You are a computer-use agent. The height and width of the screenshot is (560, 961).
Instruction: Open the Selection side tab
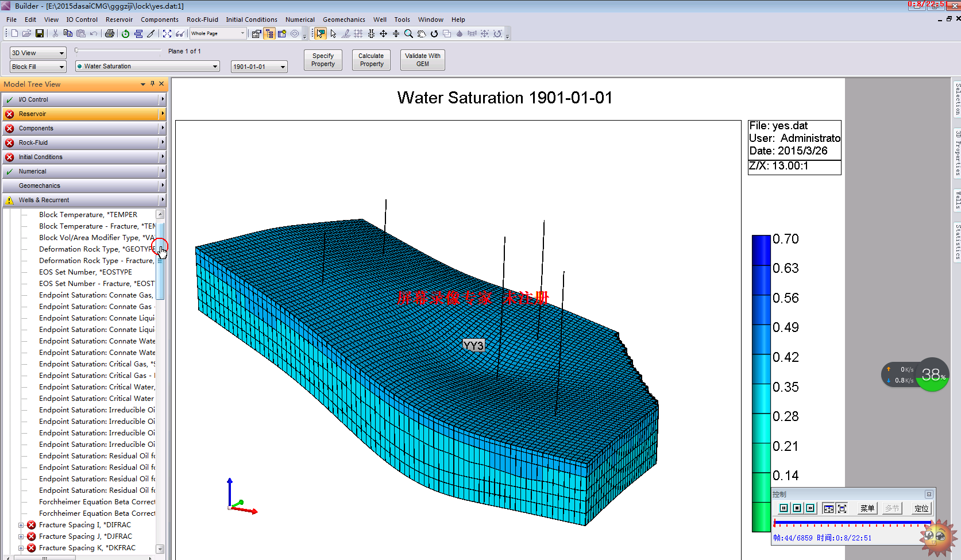pos(957,99)
